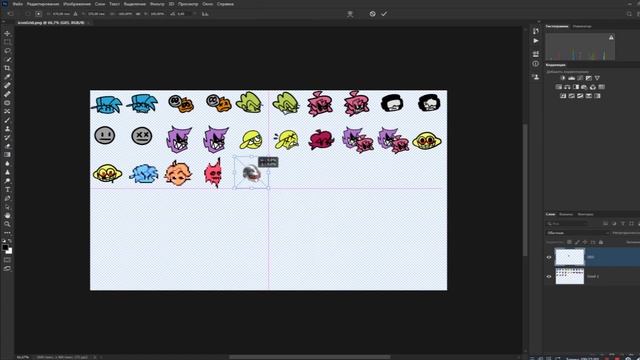This screenshot has width=640, height=360.
Task: Click the vertical canvas scrollbar
Action: coord(525,190)
